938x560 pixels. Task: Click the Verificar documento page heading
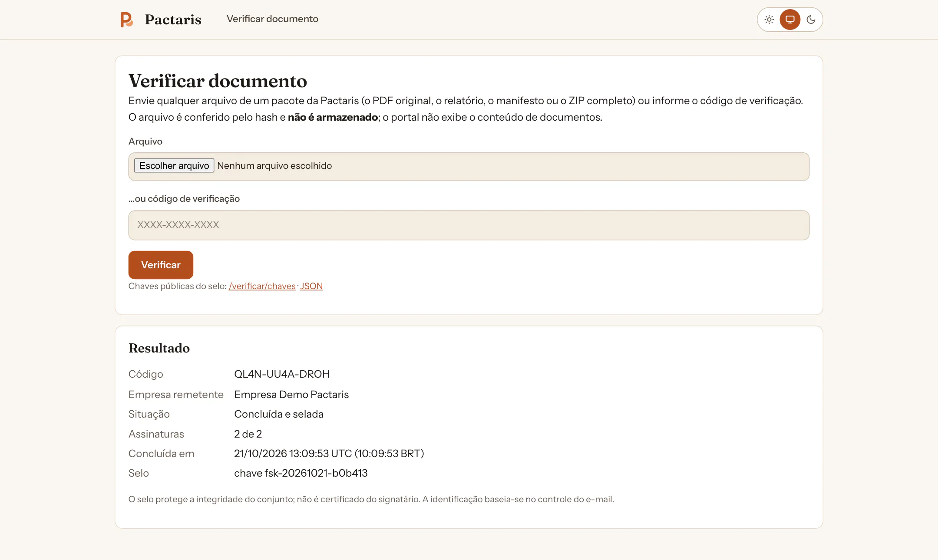click(x=218, y=81)
